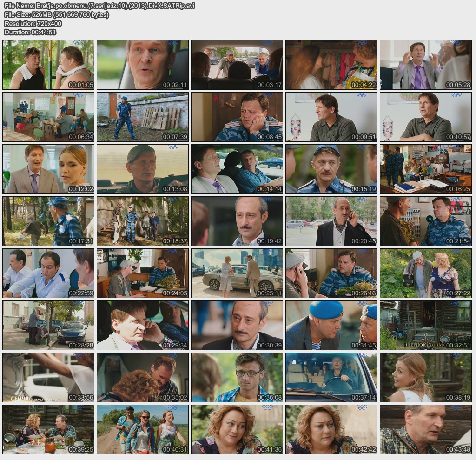Click the thumbnail timestamped 00:01:05
This screenshot has height=460, width=476.
[48, 65]
